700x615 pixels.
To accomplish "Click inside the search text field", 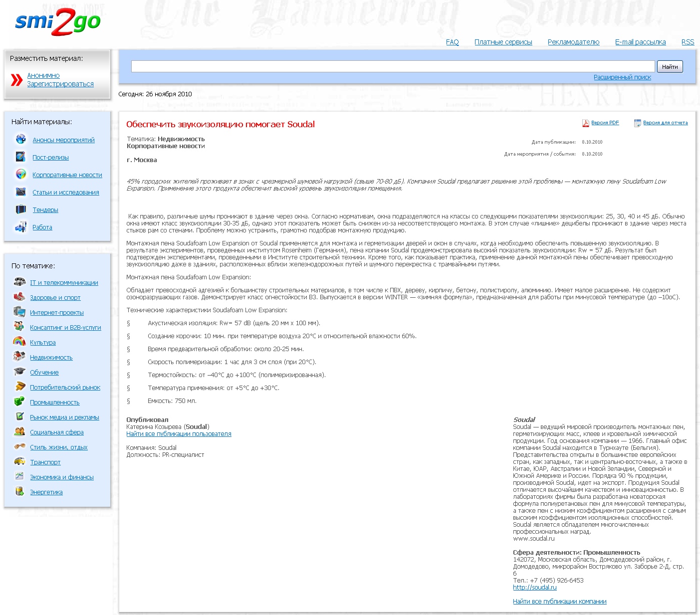I will point(393,66).
